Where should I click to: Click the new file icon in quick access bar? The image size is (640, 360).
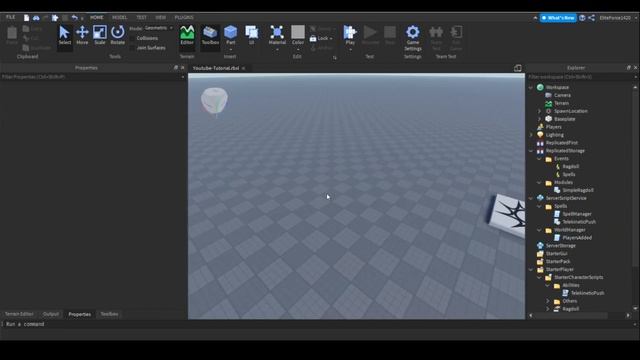(26, 18)
